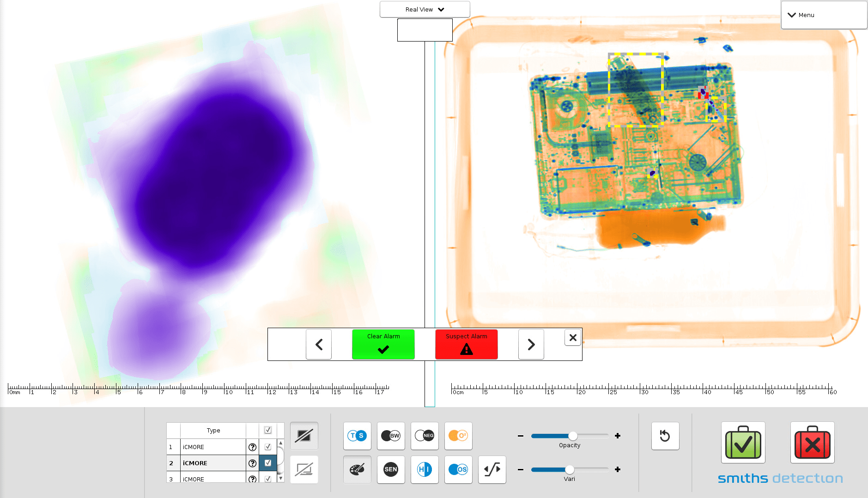Viewport: 868px width, 498px height.
Task: Enable the SEN sensitivity filter
Action: [390, 469]
